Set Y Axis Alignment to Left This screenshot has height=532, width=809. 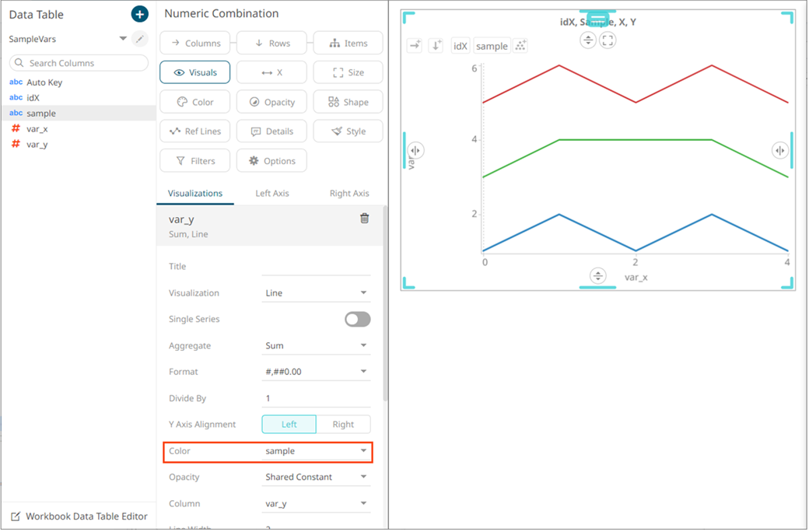(x=289, y=424)
